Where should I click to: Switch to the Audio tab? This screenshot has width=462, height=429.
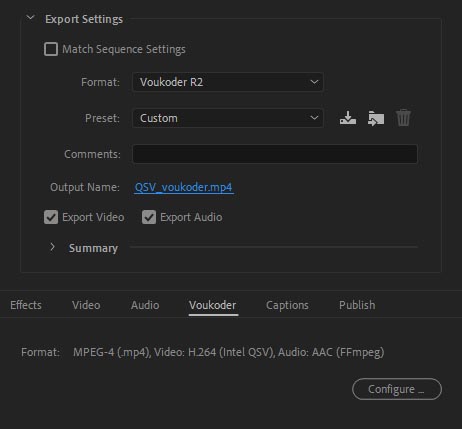[x=145, y=305]
